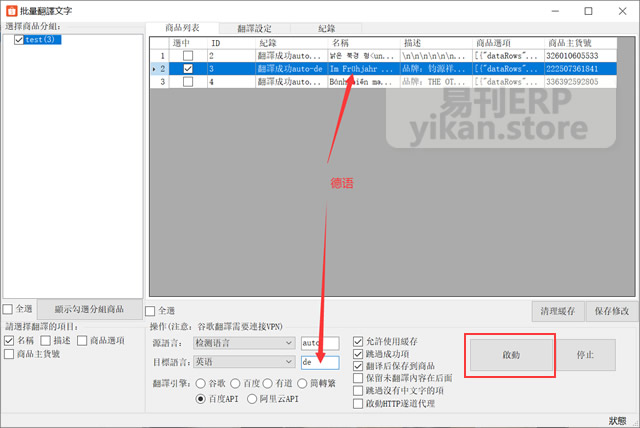Select the 谷歌 translation engine radio
Viewport: 640px width, 428px height.
(x=201, y=383)
